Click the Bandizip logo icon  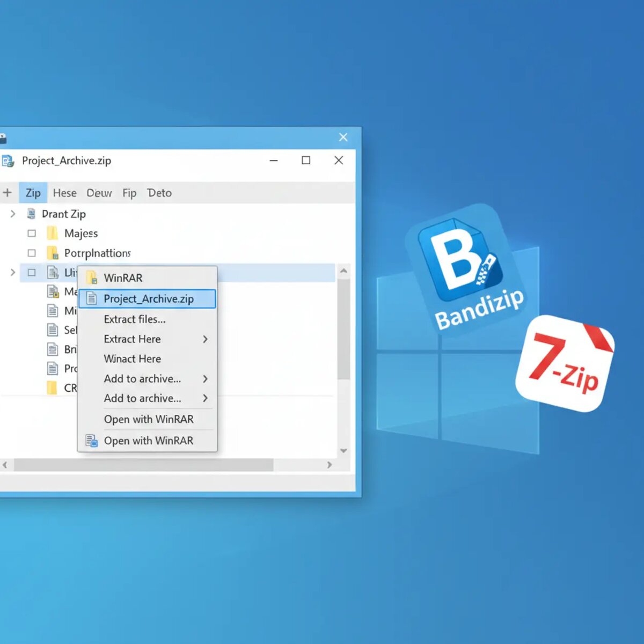[467, 268]
